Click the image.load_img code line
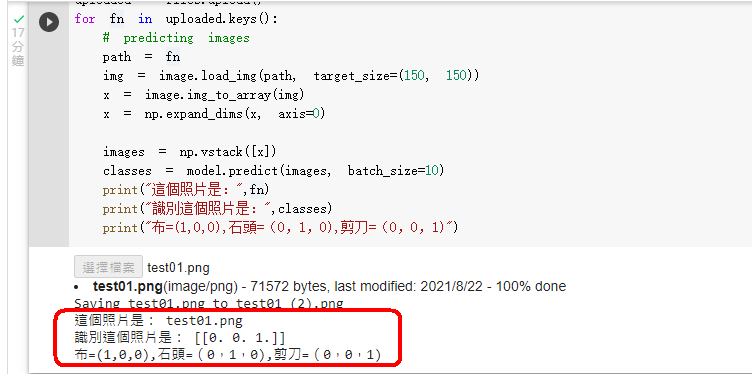752x374 pixels. click(x=291, y=76)
